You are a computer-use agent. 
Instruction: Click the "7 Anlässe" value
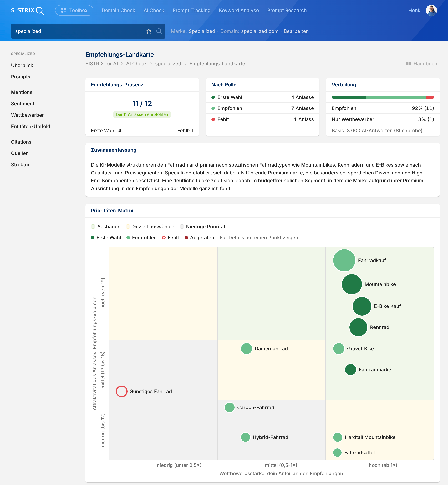click(302, 108)
